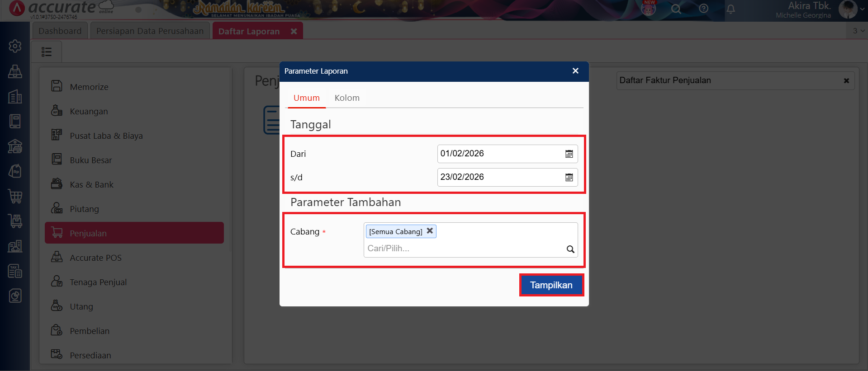Viewport: 868px width, 371px height.
Task: Clear the Daftar Faktur Penjualan search
Action: [x=846, y=81]
